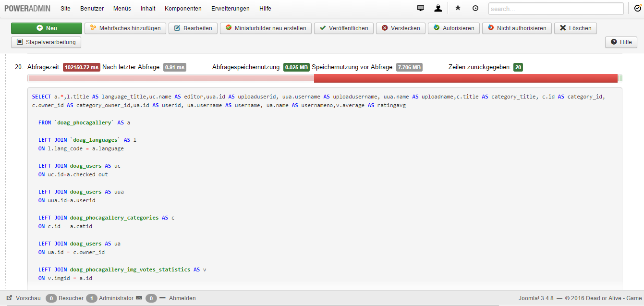Expand the Benutzer menu
644x306 pixels.
click(92, 9)
